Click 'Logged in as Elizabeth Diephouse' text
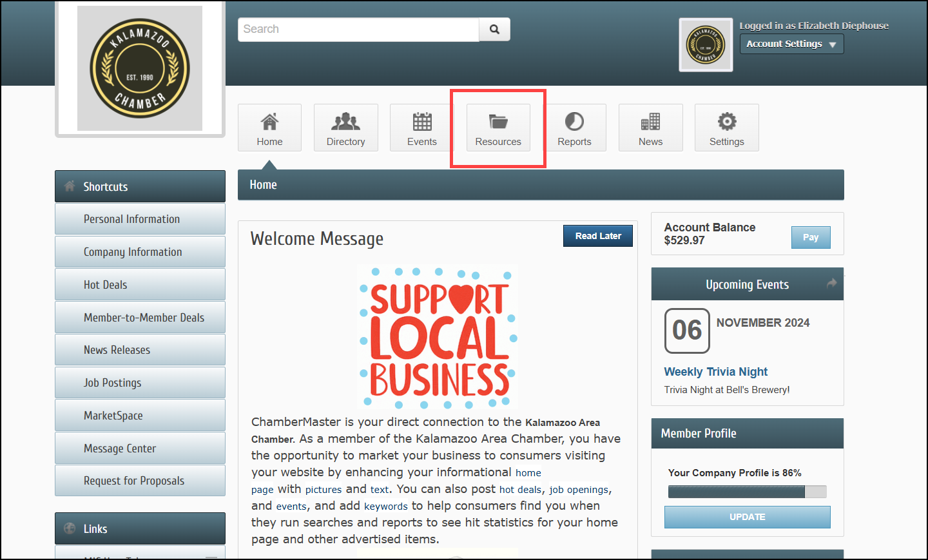 point(814,26)
